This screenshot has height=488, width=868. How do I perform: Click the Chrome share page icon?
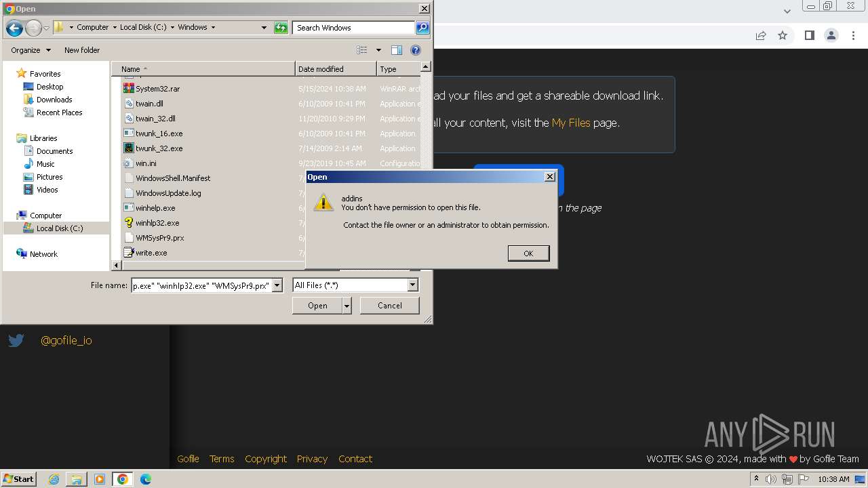point(761,35)
